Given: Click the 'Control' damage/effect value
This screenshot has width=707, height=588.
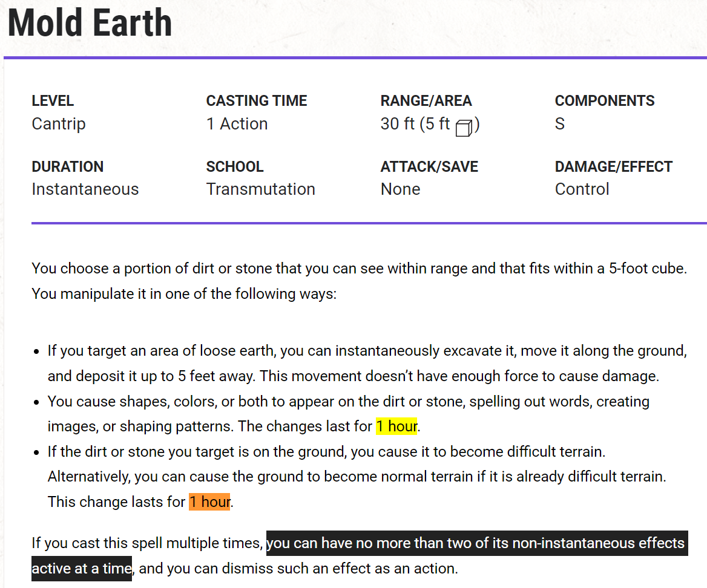Looking at the screenshot, I should click(582, 189).
